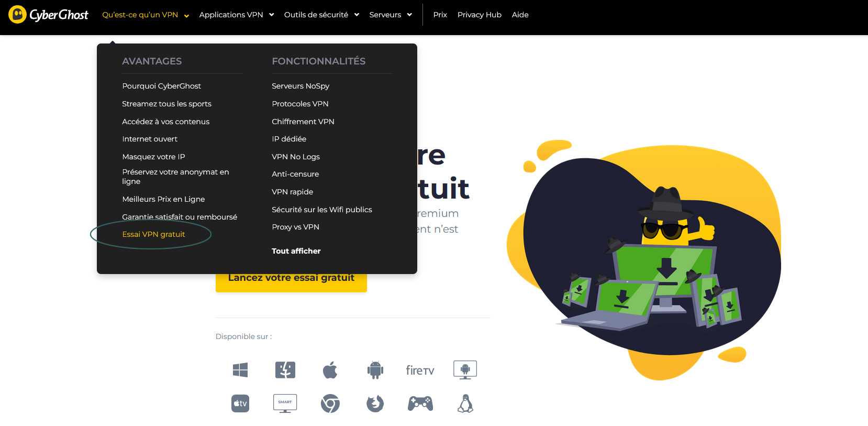
Task: Select the Apple iOS icon
Action: point(330,370)
